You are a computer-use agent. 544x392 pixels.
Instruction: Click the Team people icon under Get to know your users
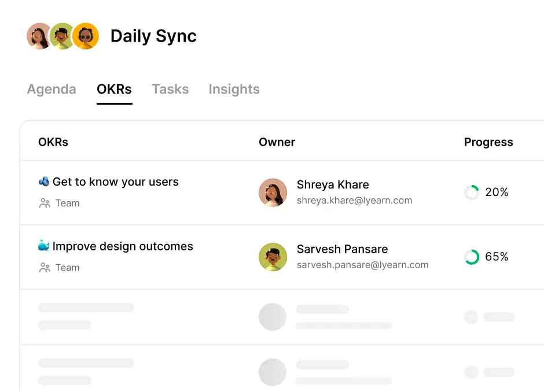pos(45,203)
